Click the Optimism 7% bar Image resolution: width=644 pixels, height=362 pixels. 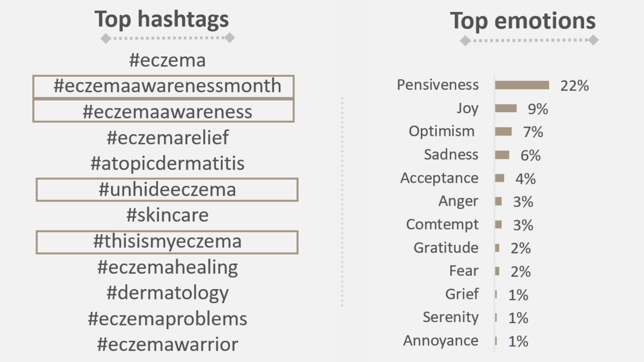(503, 132)
